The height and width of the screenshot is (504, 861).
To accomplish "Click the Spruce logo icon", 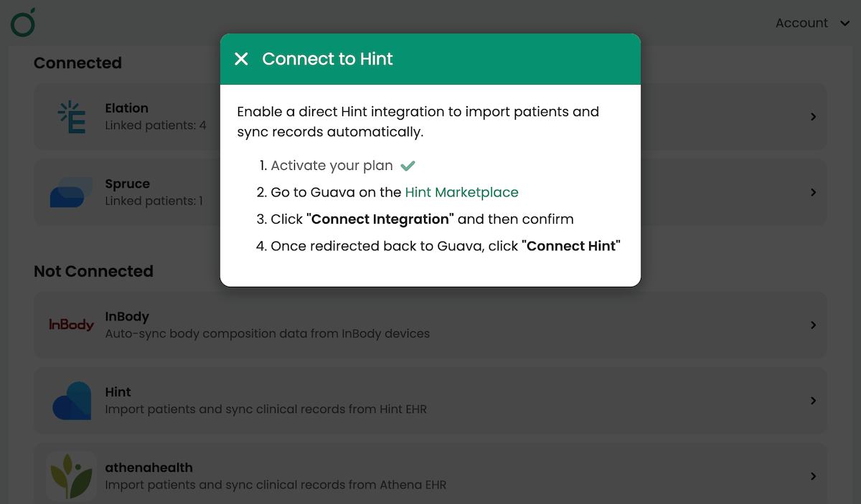I will (x=71, y=192).
